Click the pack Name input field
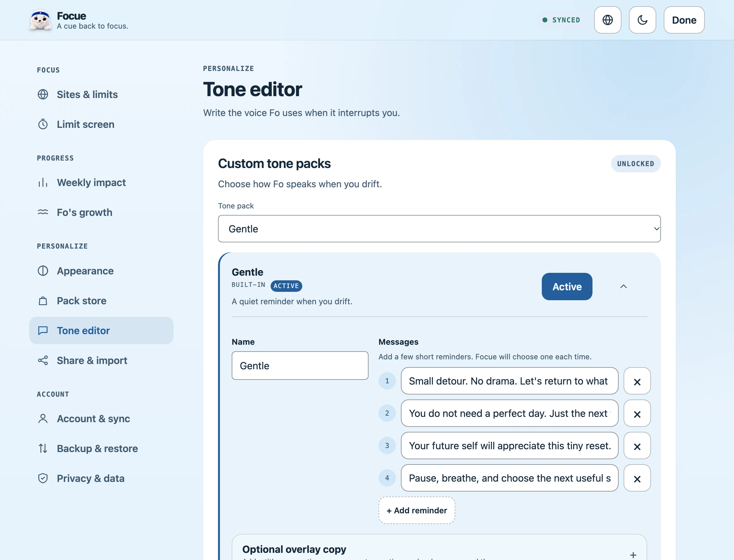This screenshot has height=560, width=734. click(x=300, y=366)
